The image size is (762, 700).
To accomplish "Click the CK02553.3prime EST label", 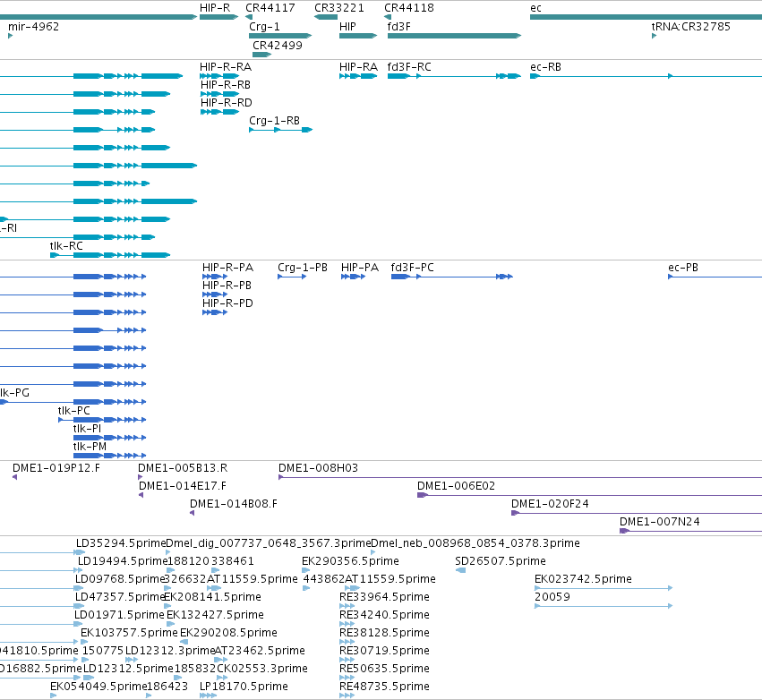I will tap(262, 669).
